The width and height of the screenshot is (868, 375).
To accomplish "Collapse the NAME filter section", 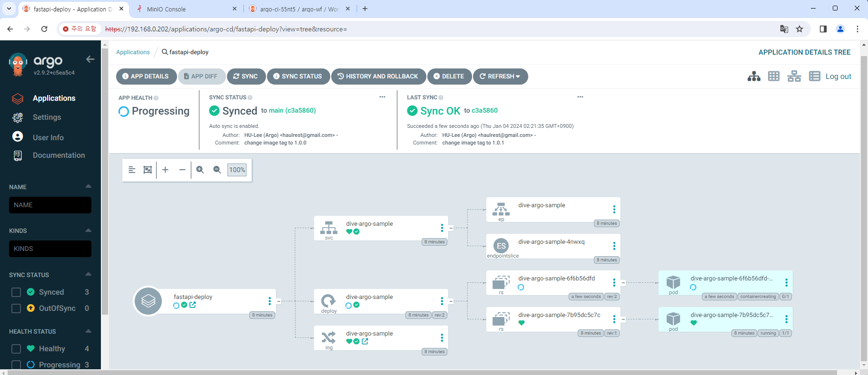I will (x=88, y=186).
